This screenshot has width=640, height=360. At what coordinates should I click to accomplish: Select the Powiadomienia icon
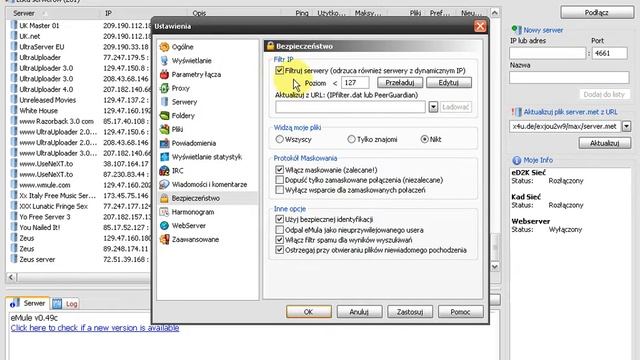tap(164, 143)
